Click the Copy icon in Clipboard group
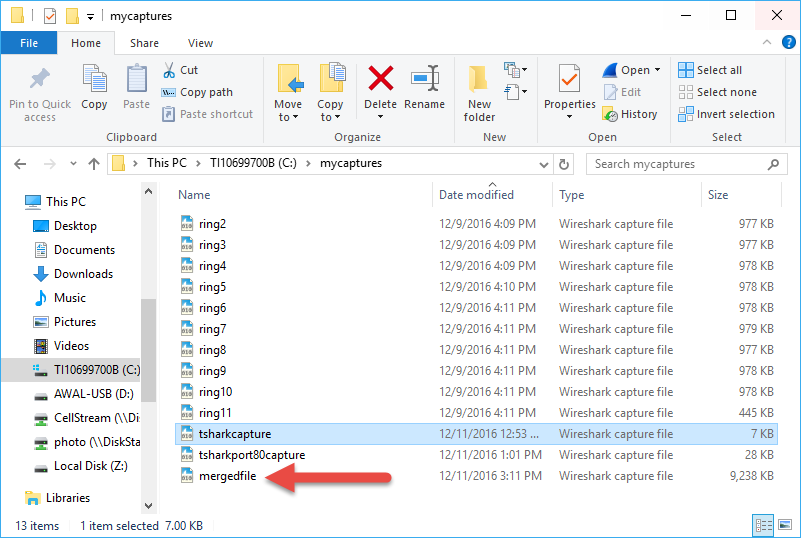801x538 pixels. pyautogui.click(x=94, y=88)
